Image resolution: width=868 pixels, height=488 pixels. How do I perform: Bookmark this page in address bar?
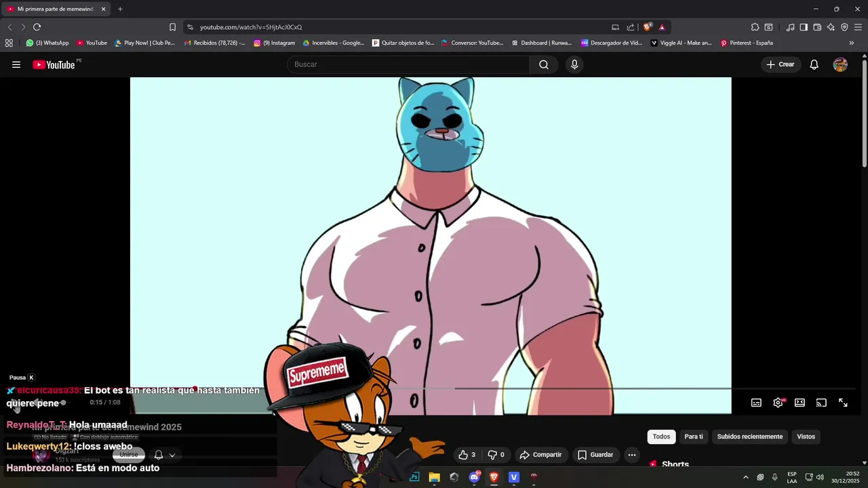click(172, 27)
